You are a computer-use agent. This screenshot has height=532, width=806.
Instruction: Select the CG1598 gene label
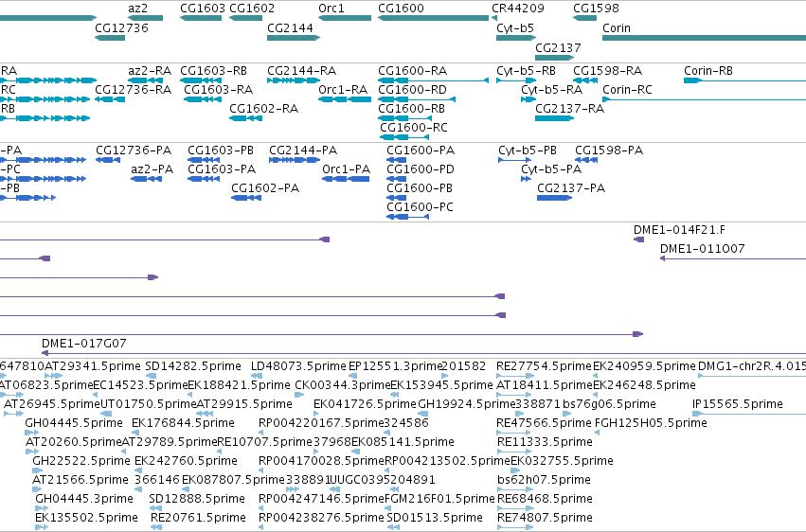coord(596,9)
